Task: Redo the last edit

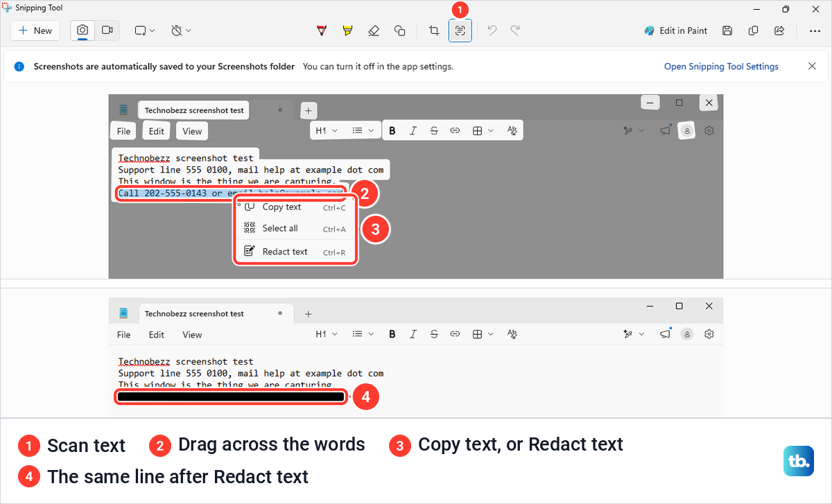Action: pos(515,31)
